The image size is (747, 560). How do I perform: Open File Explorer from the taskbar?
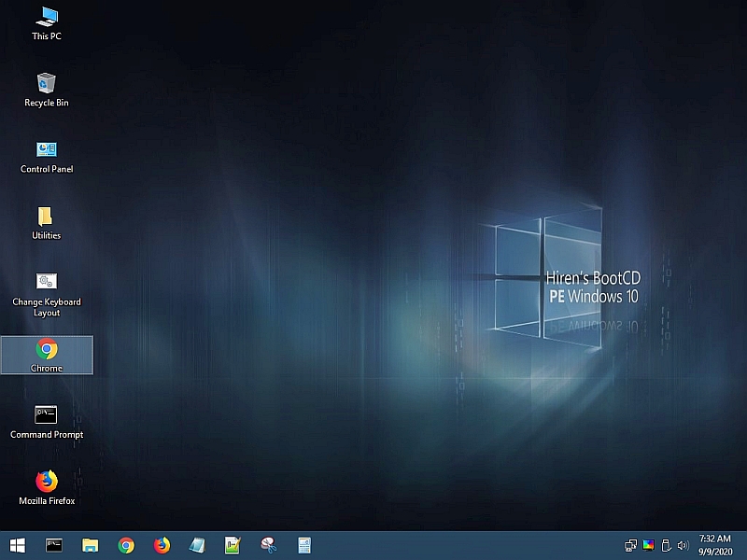90,545
